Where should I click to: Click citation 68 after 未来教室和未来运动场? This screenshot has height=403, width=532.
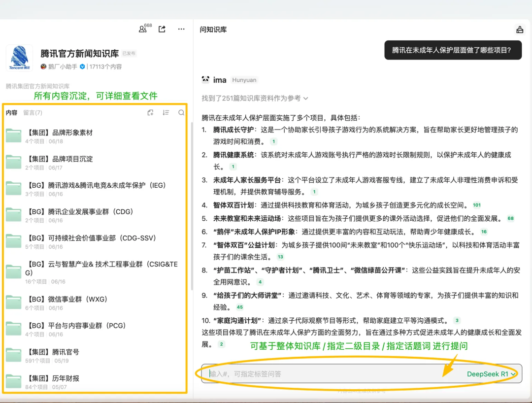(510, 218)
